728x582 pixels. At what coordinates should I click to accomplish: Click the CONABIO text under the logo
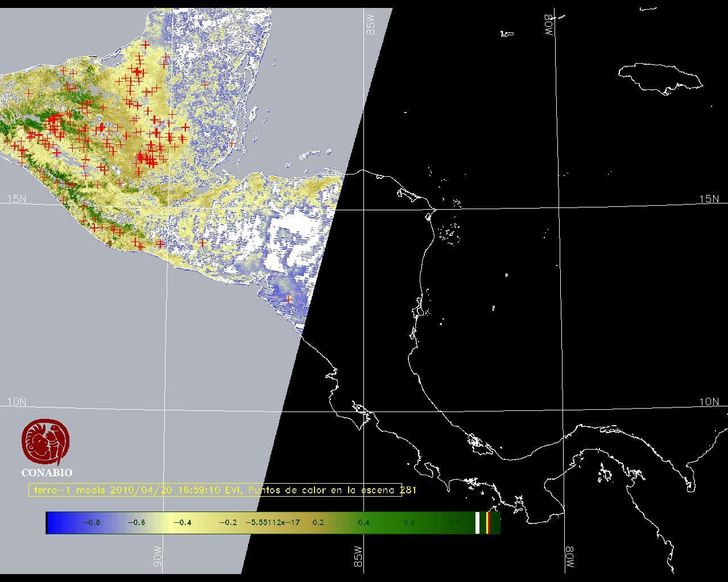[x=47, y=472]
